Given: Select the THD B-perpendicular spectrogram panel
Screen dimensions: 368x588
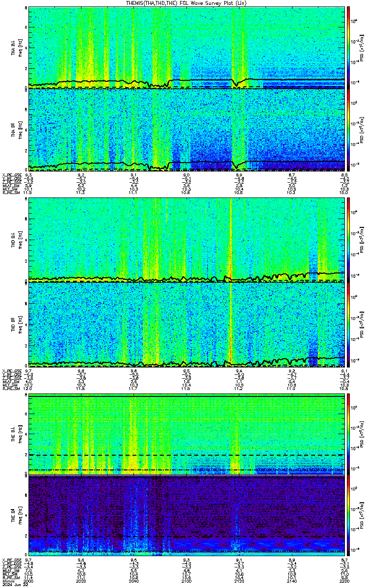Looking at the screenshot, I should point(186,240).
